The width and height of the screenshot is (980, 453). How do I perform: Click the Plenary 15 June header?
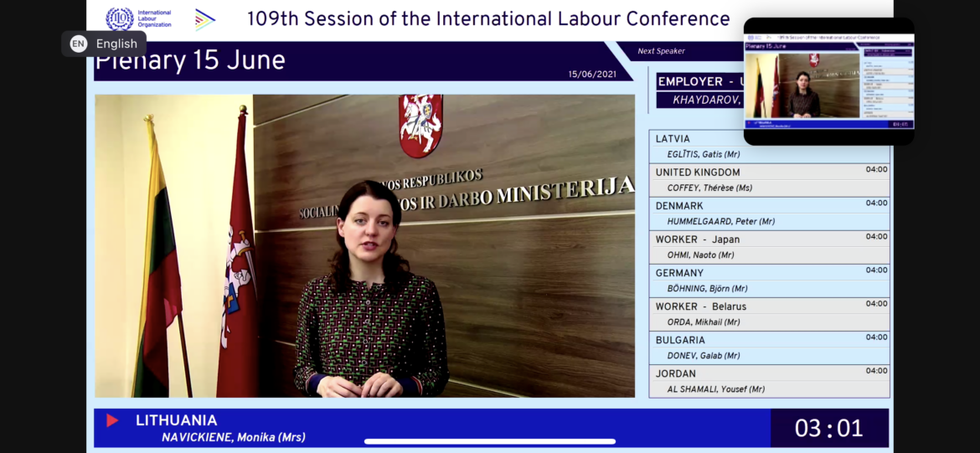(193, 61)
